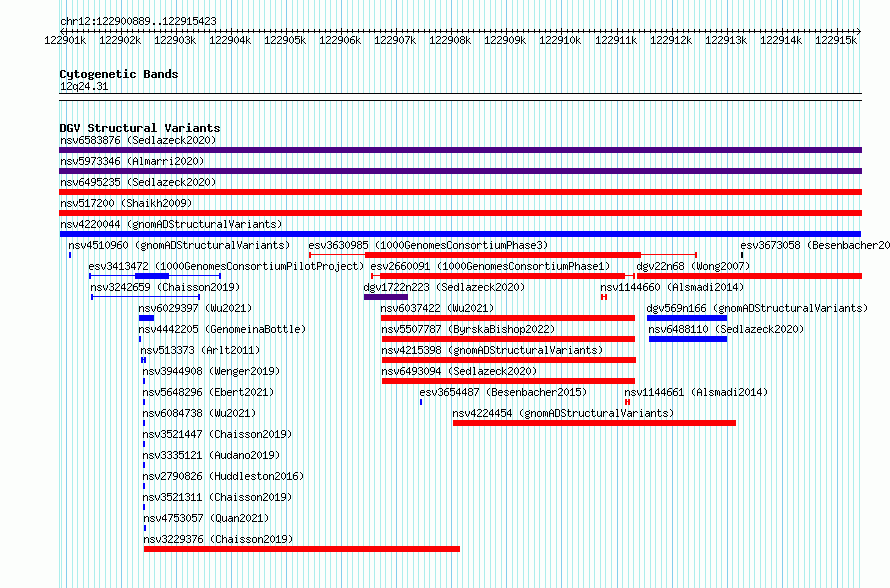Select the nsv4510960 variant label
This screenshot has height=588, width=890.
[179, 245]
